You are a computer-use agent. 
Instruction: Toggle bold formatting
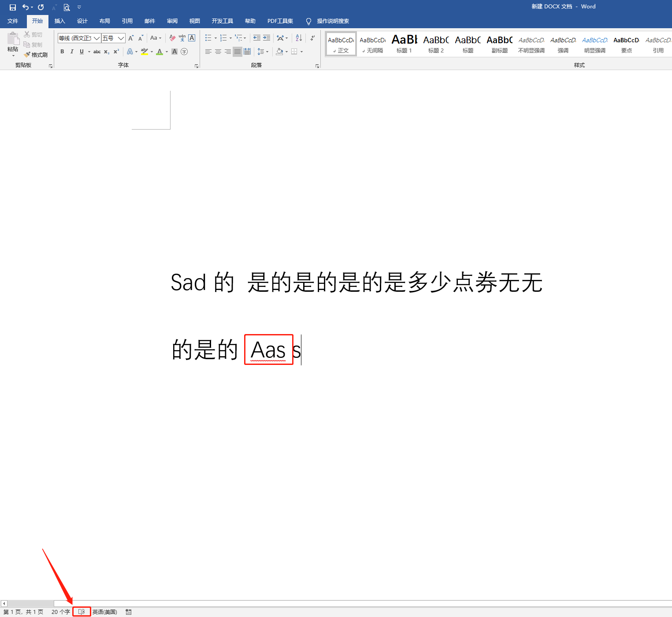pos(62,52)
